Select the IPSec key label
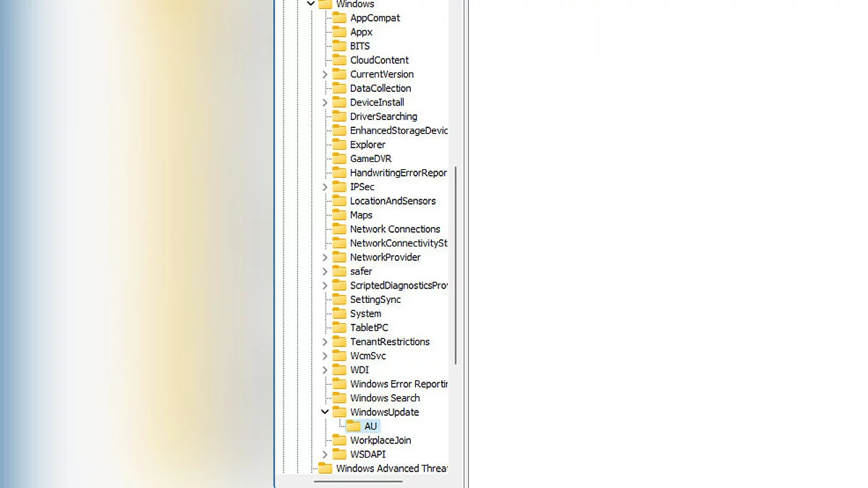 pyautogui.click(x=362, y=187)
